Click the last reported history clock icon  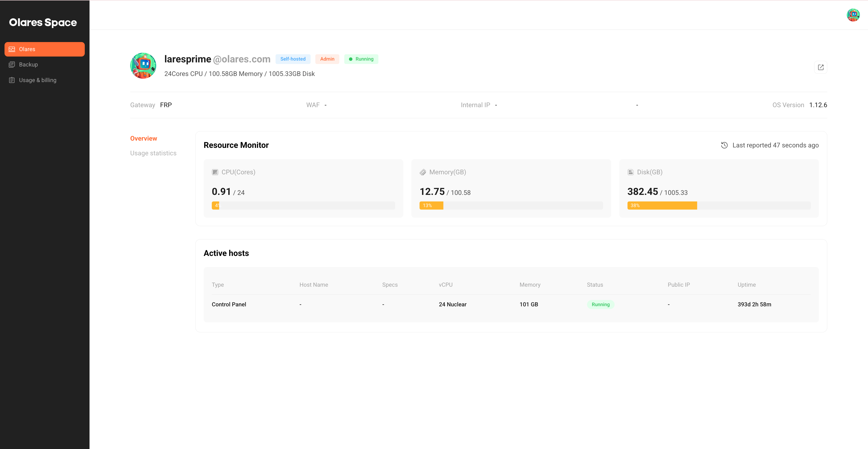coord(724,145)
